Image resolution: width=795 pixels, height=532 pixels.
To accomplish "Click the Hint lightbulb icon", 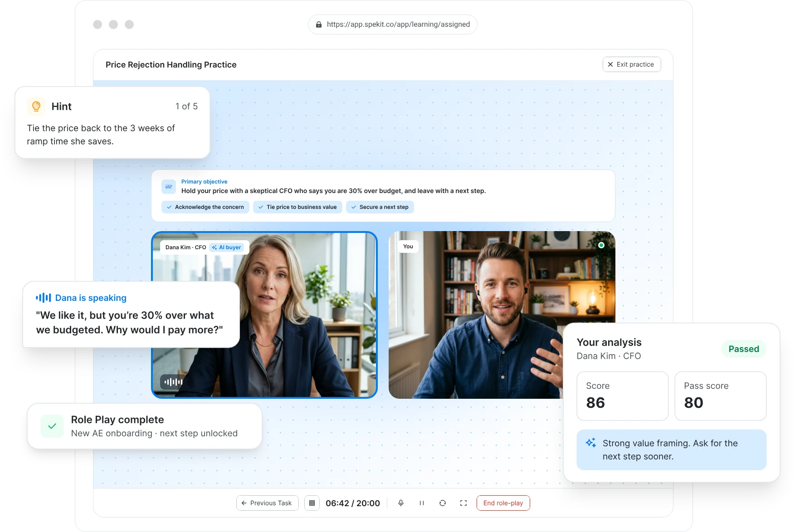I will [36, 106].
